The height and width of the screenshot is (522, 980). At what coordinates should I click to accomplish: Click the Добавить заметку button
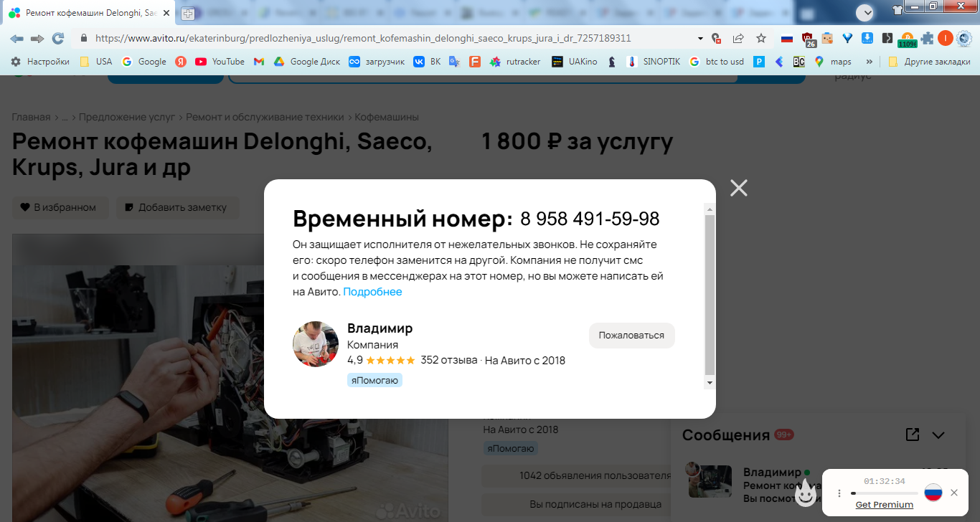178,208
